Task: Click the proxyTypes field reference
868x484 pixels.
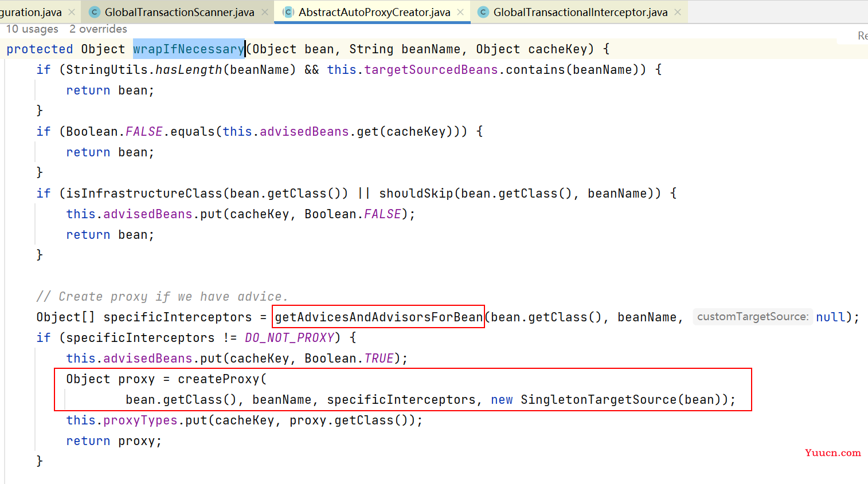Action: (140, 420)
